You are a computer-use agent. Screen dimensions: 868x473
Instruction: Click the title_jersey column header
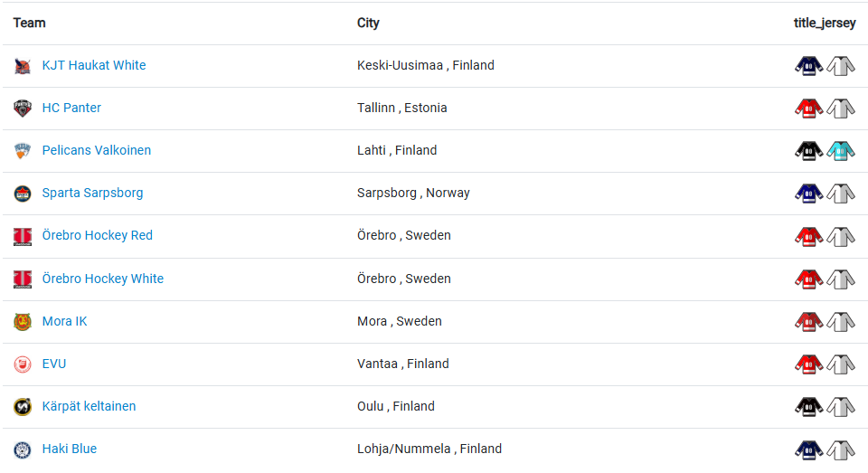(825, 23)
